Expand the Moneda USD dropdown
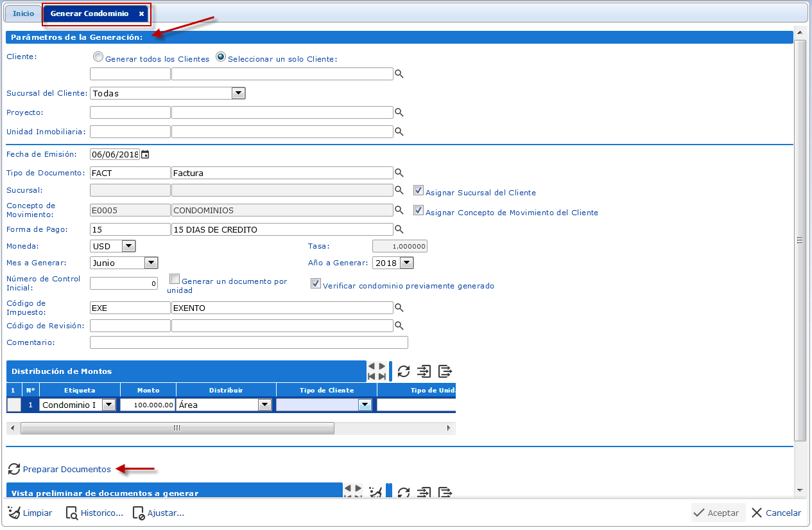Screen dimensions: 812x530 128,246
